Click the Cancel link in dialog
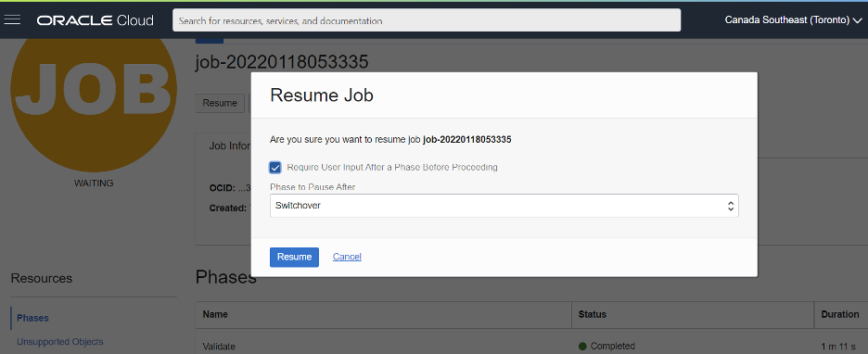 347,257
